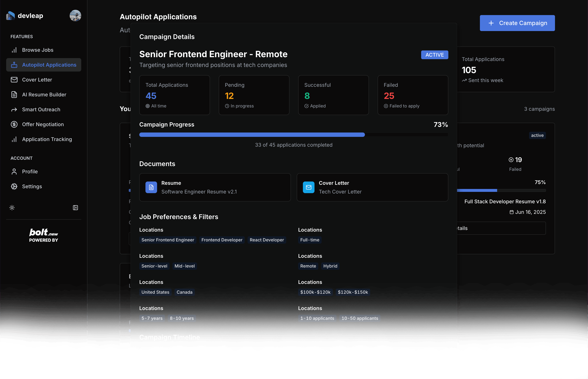
Task: Toggle light theme with sun icon
Action: point(12,208)
